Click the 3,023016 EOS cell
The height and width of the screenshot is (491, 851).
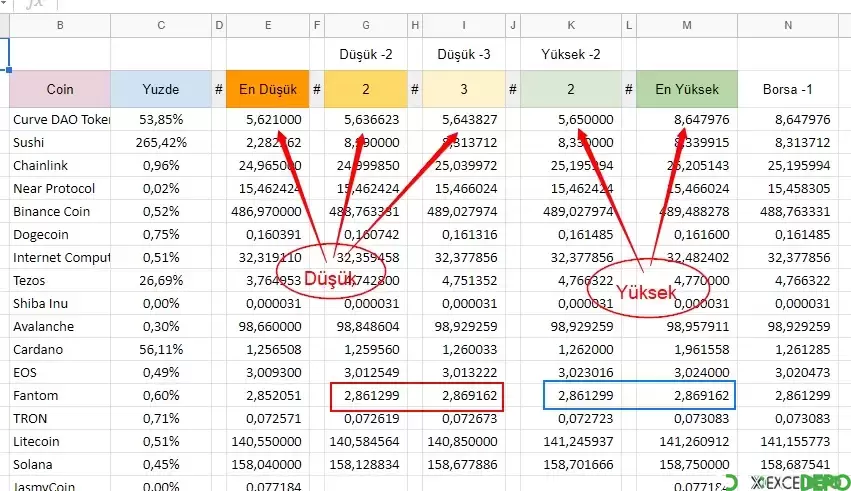(x=571, y=373)
